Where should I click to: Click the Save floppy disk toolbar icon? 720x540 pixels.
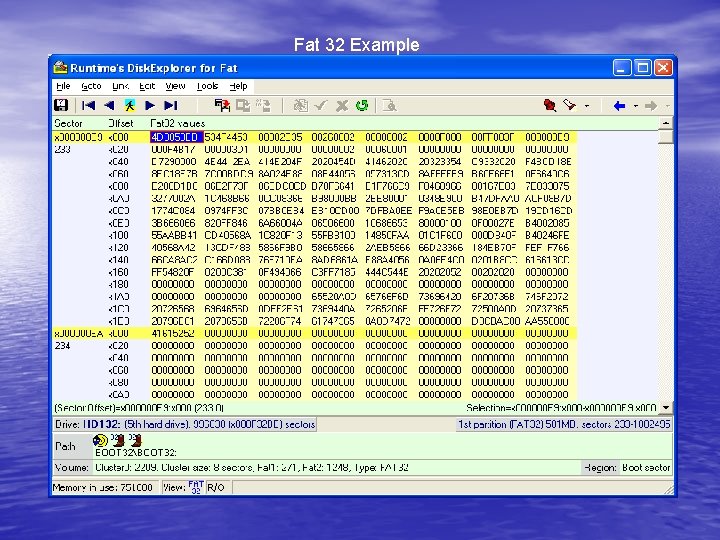click(61, 106)
